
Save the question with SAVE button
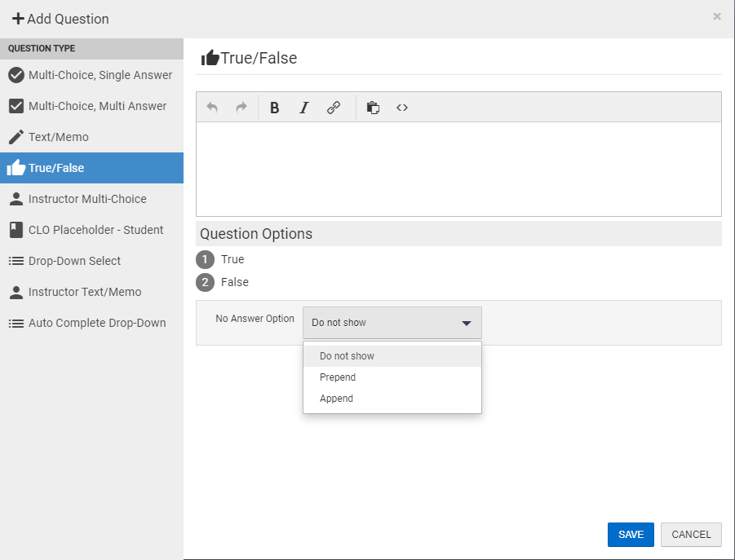[631, 535]
